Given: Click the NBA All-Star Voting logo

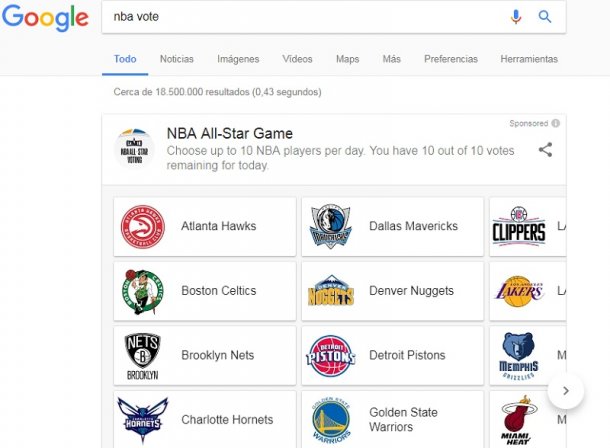Looking at the screenshot, I should point(135,148).
